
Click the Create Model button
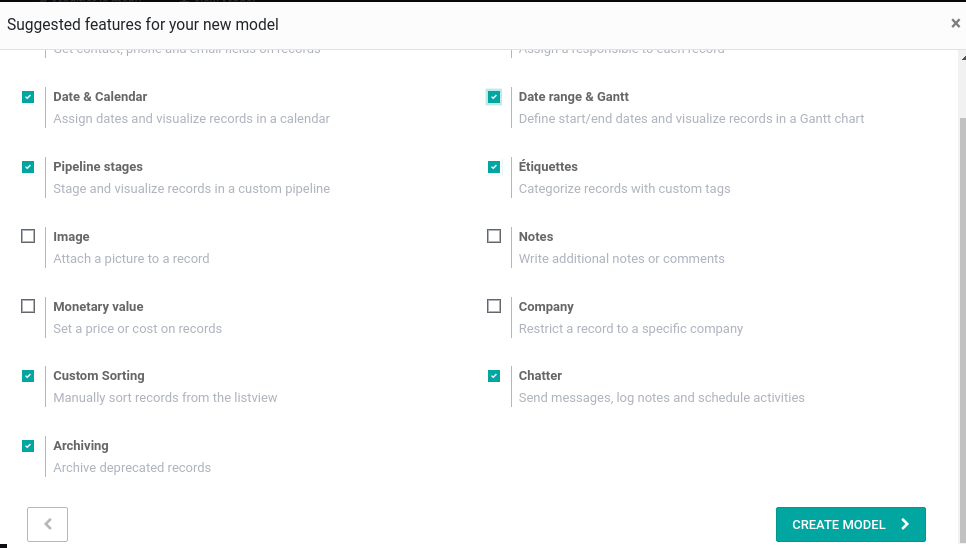tap(850, 524)
